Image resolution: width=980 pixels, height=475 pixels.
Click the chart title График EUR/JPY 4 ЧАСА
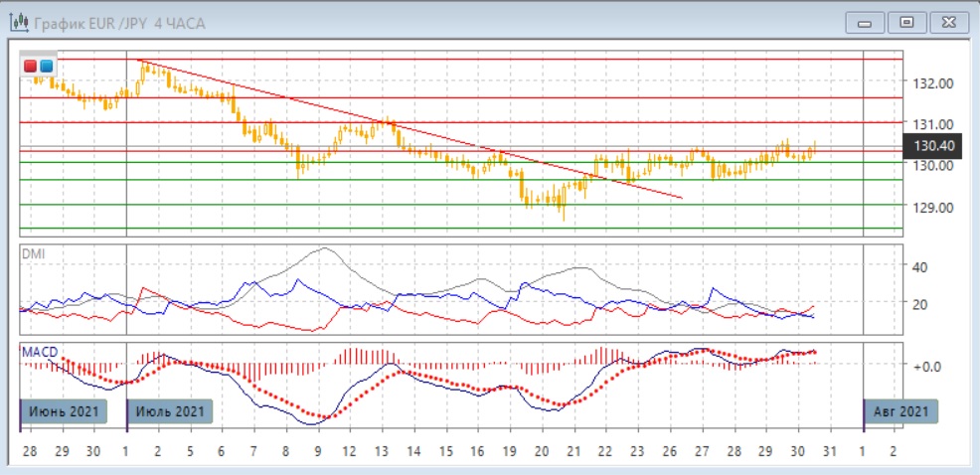[x=119, y=22]
